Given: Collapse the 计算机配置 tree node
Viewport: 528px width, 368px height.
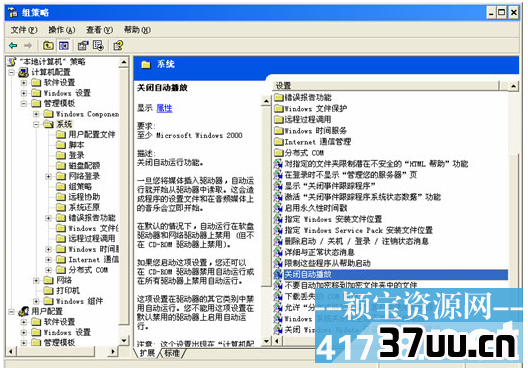Looking at the screenshot, I should 12,72.
